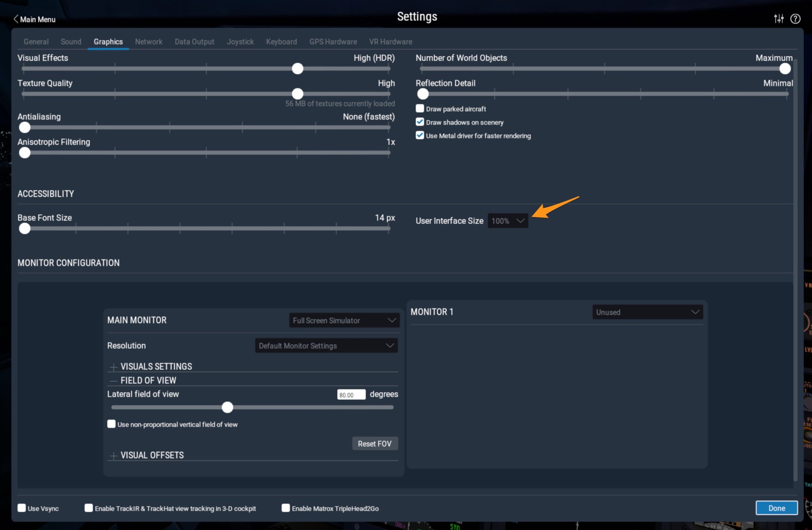Screen dimensions: 812x530
Task: Switch to the Sound tab
Action: tap(71, 42)
